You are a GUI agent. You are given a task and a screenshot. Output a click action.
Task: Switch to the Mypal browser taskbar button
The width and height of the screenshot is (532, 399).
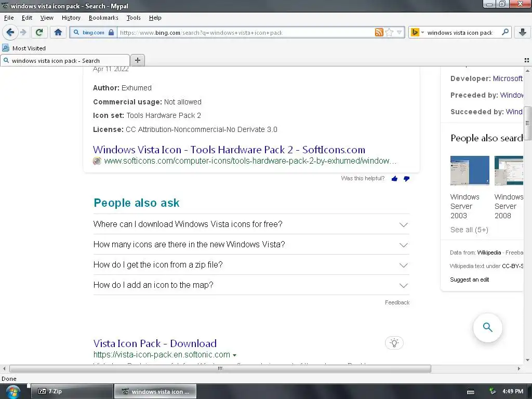pyautogui.click(x=155, y=391)
